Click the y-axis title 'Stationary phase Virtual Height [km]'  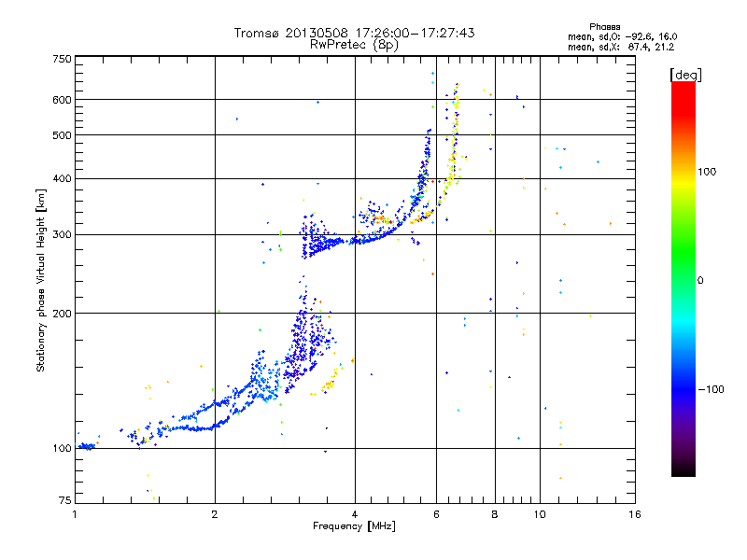pyautogui.click(x=40, y=280)
